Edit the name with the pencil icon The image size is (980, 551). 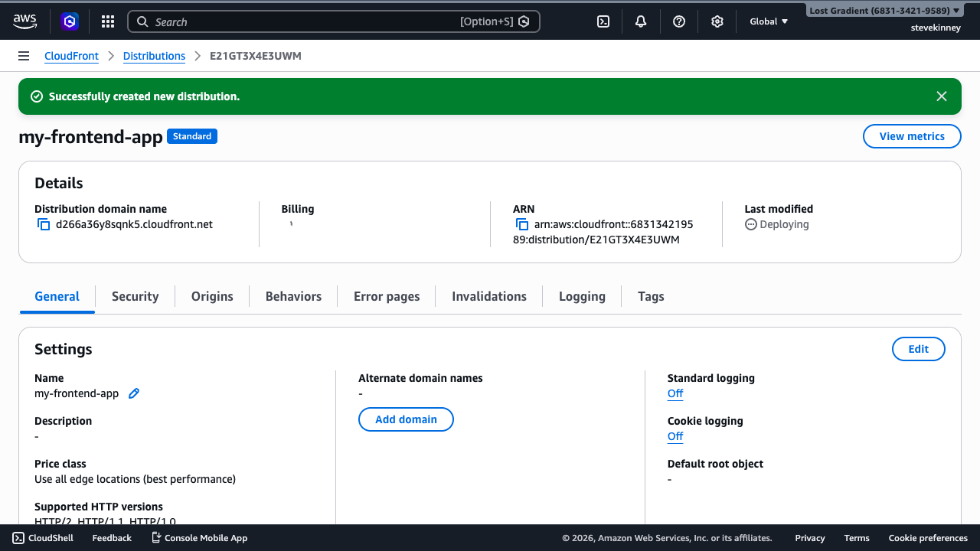pos(134,393)
